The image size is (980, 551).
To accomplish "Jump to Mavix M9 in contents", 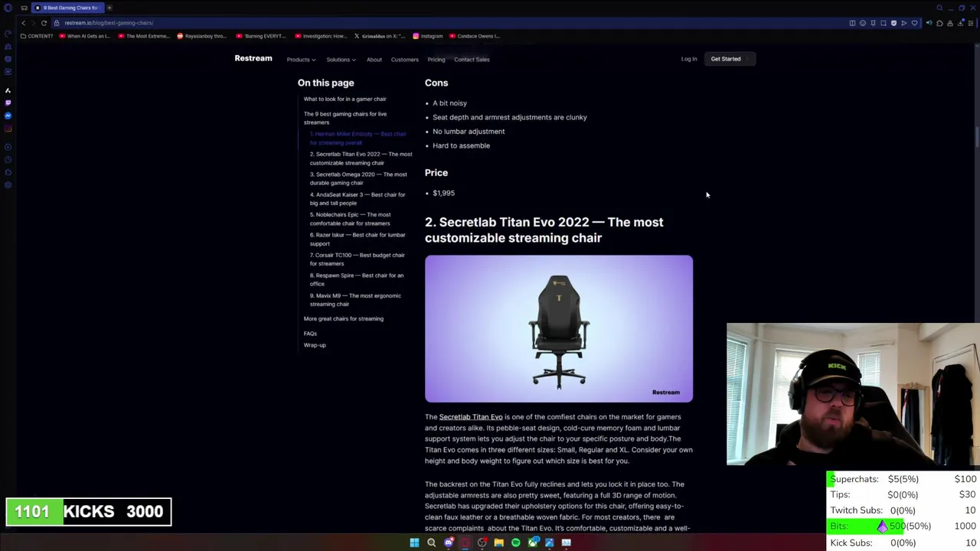I will (x=355, y=299).
